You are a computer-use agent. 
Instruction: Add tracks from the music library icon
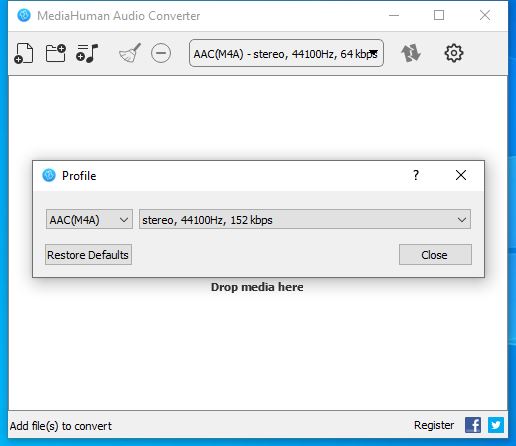pyautogui.click(x=87, y=53)
